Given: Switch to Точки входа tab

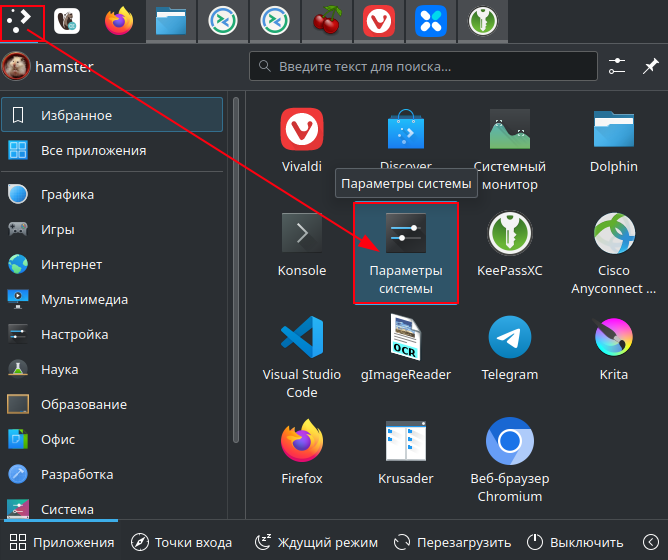Looking at the screenshot, I should 181,542.
